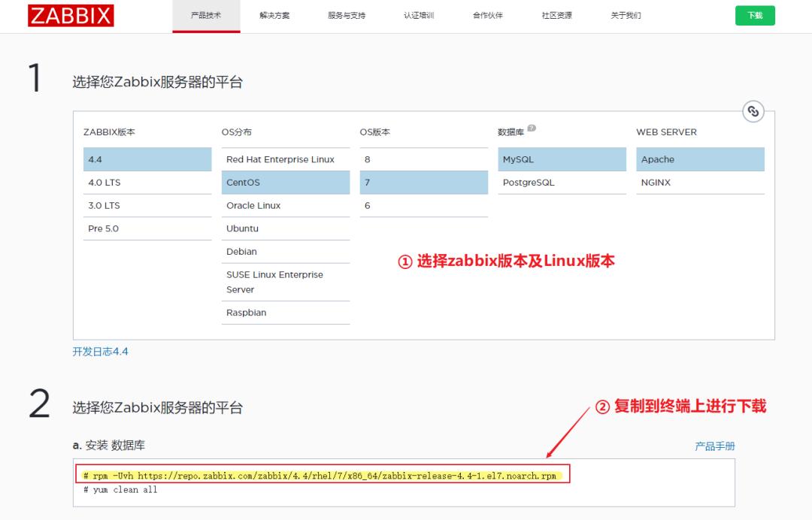Select the highlighted rpm install command text

coord(323,474)
